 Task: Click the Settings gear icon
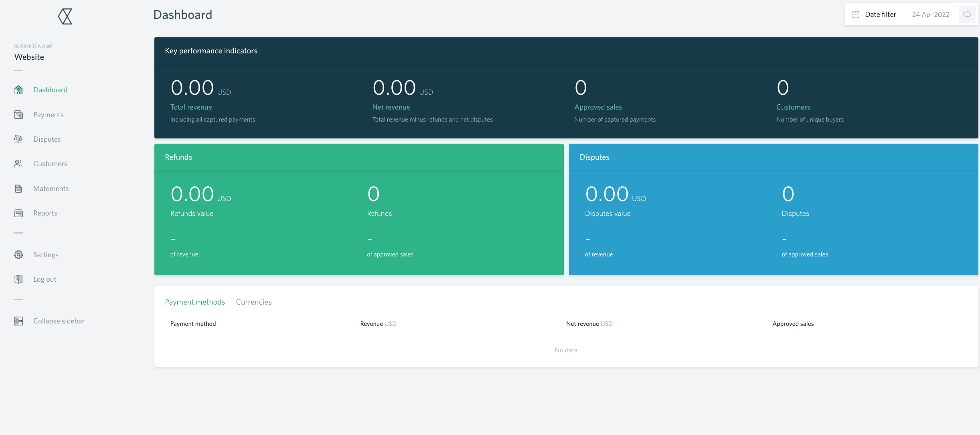pos(18,255)
